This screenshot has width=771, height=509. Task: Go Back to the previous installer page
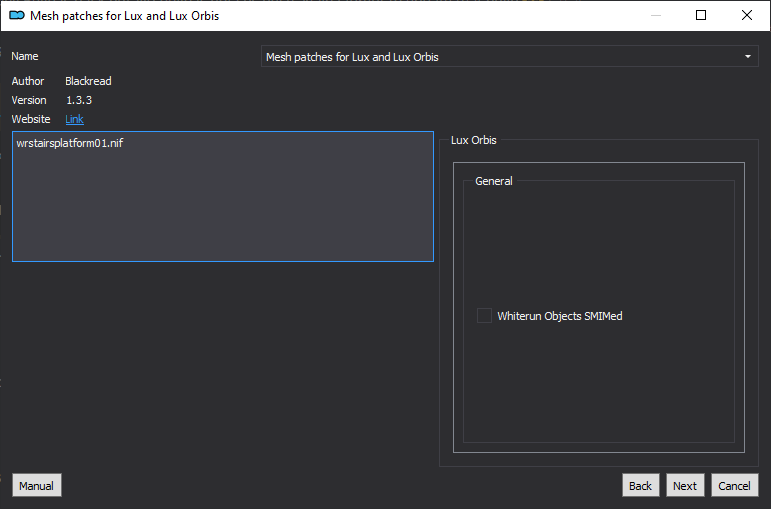pos(640,485)
